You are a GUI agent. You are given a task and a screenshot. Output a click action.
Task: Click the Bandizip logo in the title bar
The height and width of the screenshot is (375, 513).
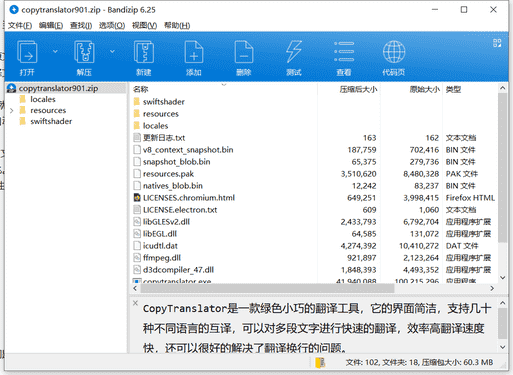[x=14, y=10]
